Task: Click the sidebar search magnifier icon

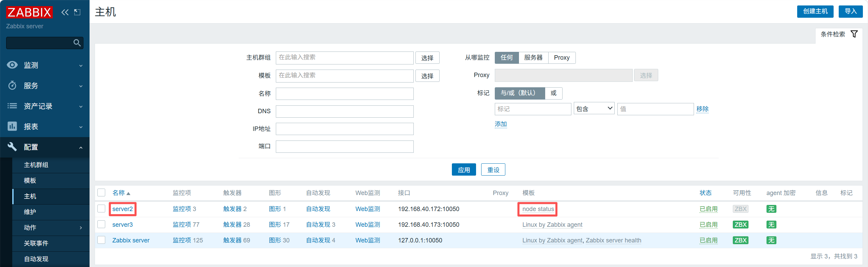Action: coord(77,43)
